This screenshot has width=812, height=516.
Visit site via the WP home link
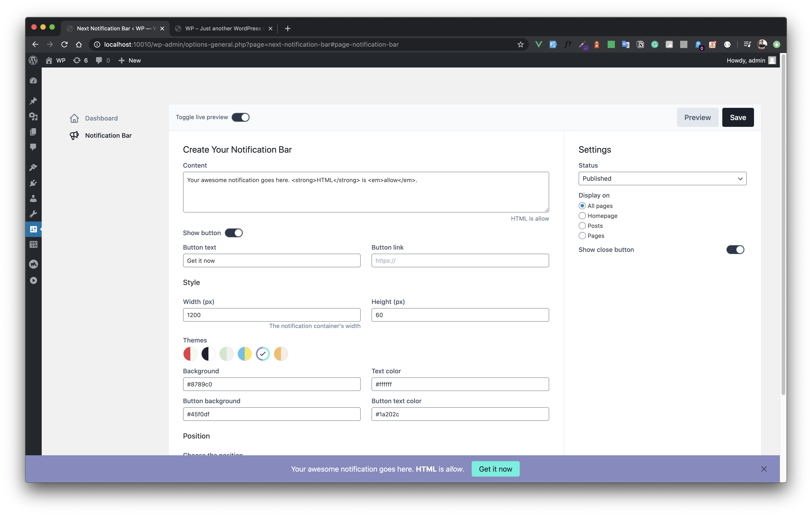click(x=56, y=60)
